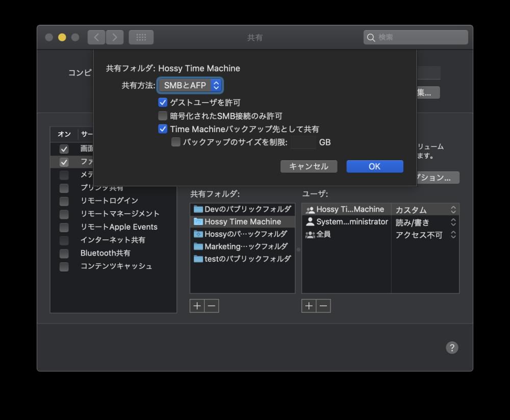
Task: Open help with question mark button
Action: (x=452, y=348)
